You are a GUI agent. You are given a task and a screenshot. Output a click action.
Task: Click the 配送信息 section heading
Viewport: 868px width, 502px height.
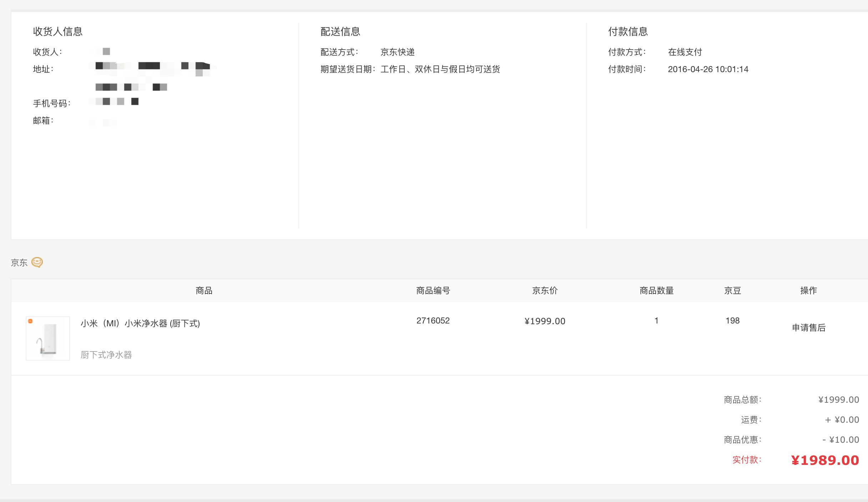click(340, 31)
